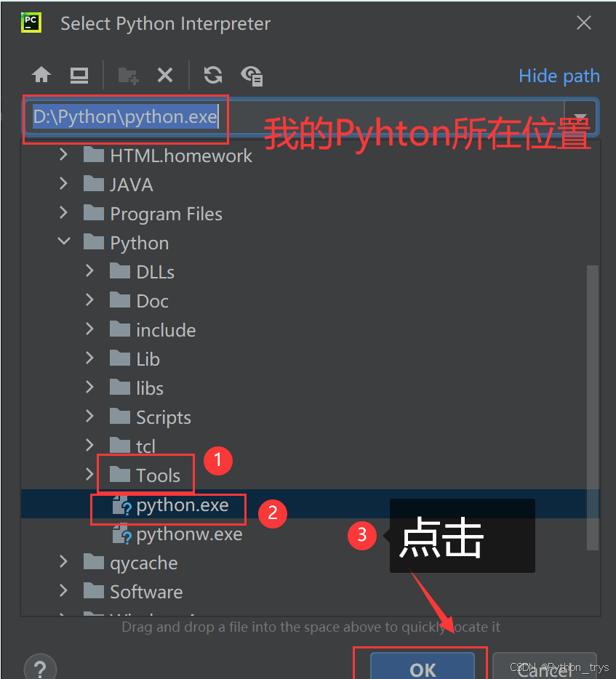Expand the tcl folder
616x679 pixels.
[89, 445]
